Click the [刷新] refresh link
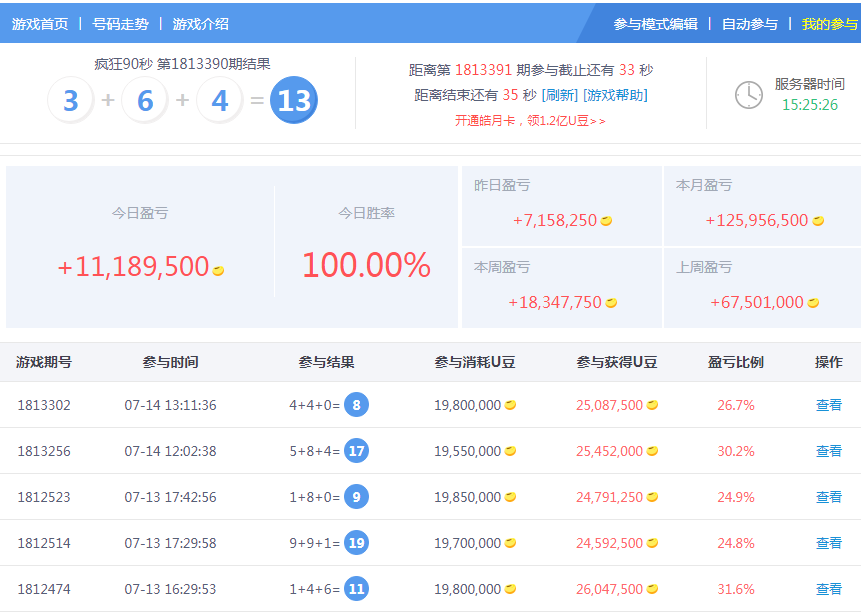This screenshot has height=612, width=861. pos(559,95)
